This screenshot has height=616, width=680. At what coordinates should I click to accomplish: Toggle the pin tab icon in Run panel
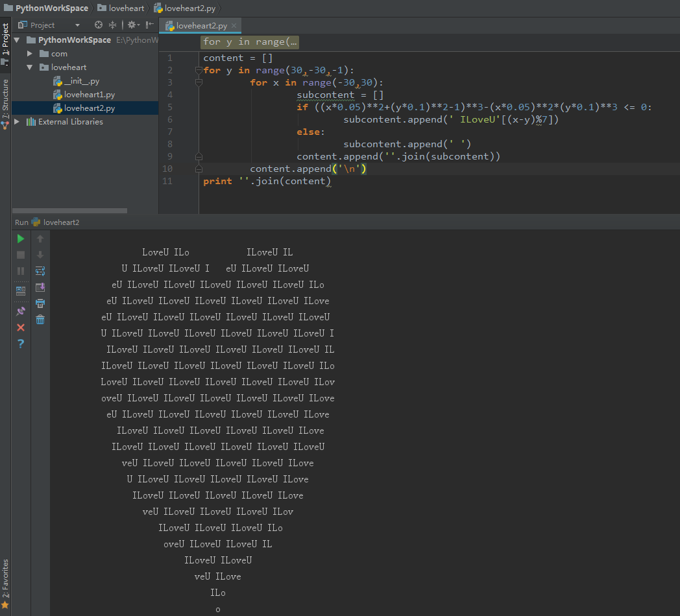click(21, 311)
